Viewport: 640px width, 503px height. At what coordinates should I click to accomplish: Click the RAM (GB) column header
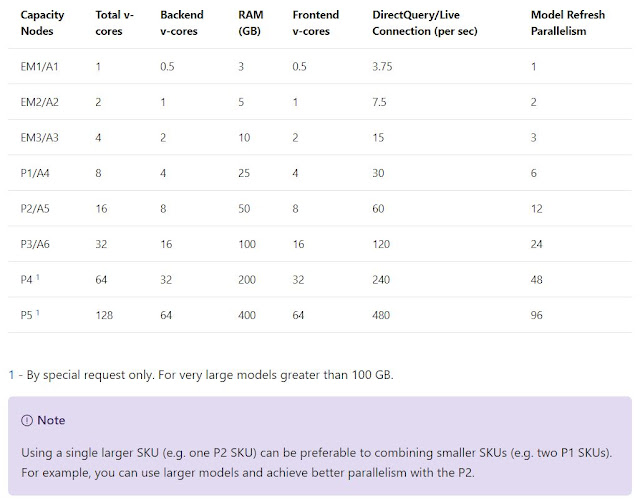[x=251, y=23]
